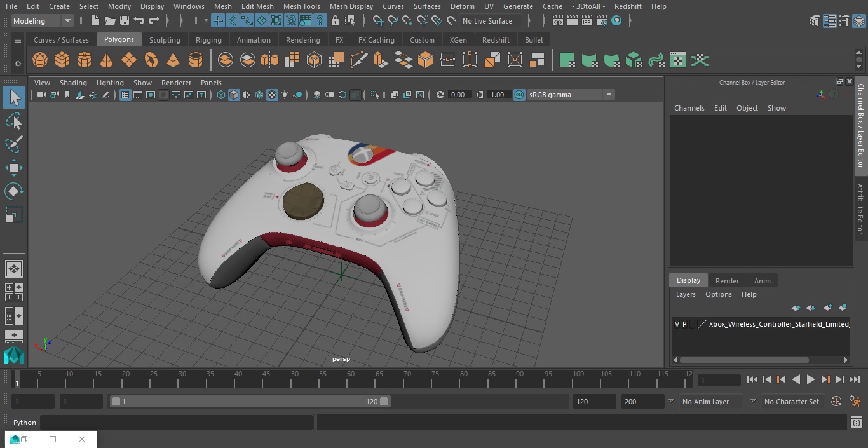Click the Open Scene folder icon
Viewport: 868px width, 448px height.
[x=109, y=21]
